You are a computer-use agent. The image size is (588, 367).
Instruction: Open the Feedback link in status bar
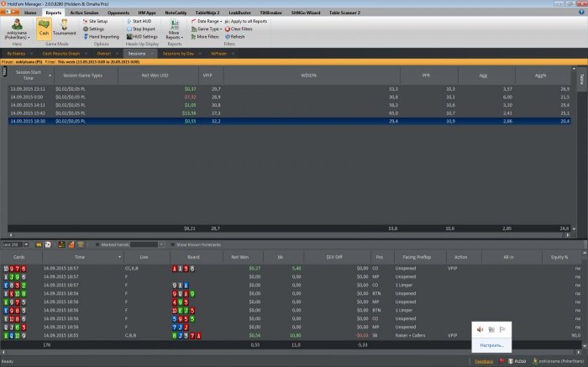point(484,361)
